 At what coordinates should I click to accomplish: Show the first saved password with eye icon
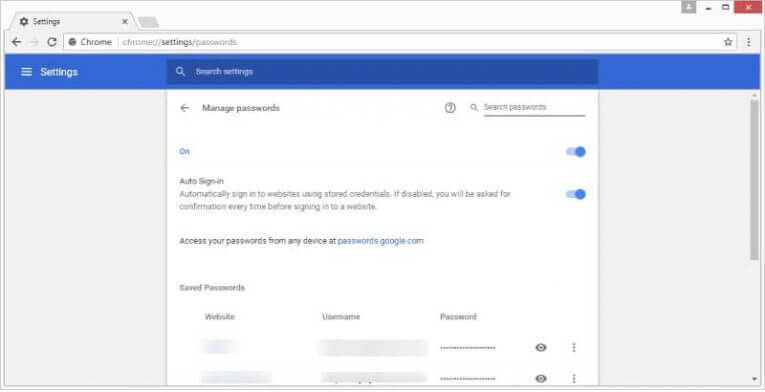541,348
